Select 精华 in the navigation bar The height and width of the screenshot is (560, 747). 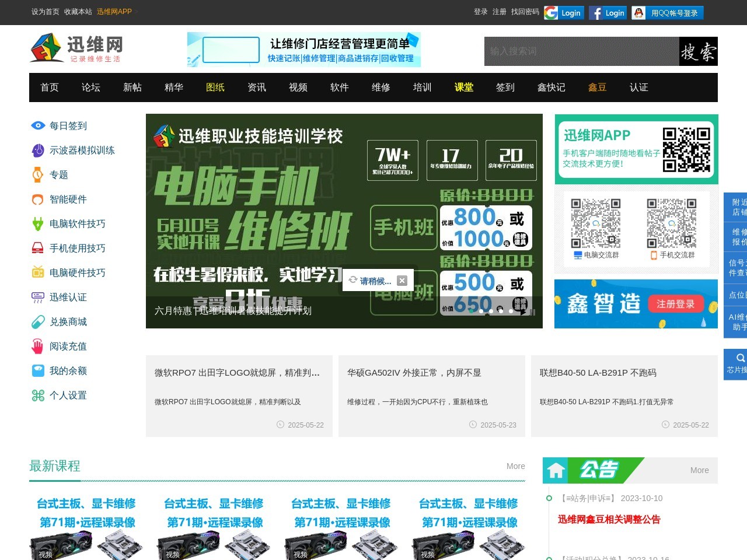coord(174,87)
